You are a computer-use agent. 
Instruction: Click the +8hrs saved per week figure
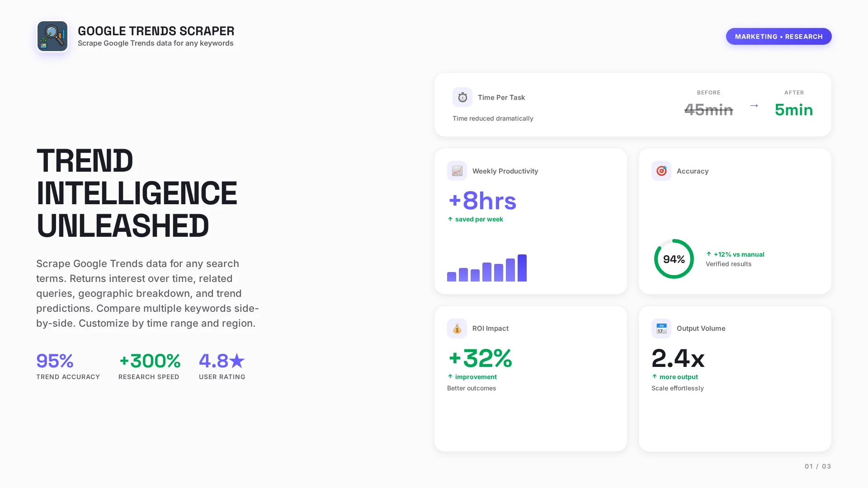(482, 201)
